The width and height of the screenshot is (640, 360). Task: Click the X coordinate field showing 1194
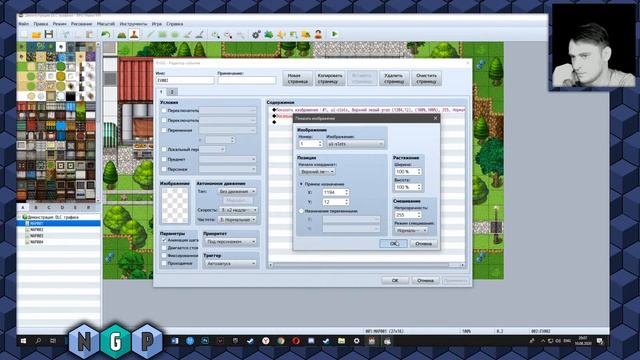(x=336, y=192)
